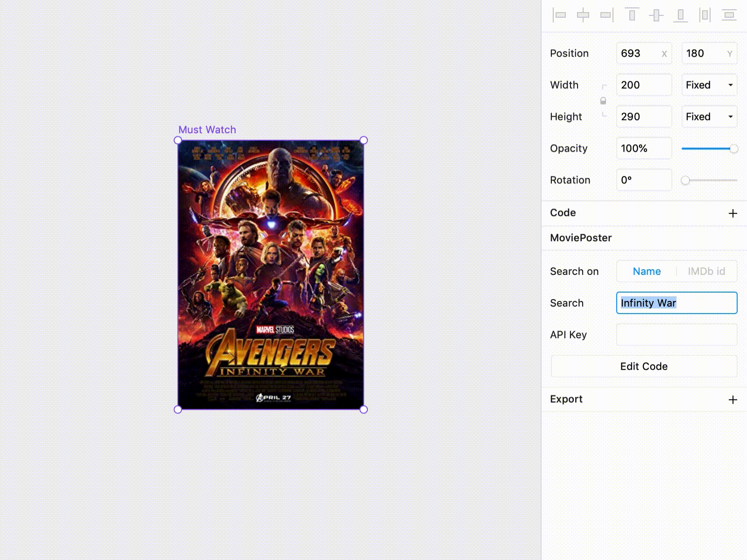This screenshot has height=560, width=747.
Task: Adjust the Opacity slider handle
Action: (x=733, y=149)
